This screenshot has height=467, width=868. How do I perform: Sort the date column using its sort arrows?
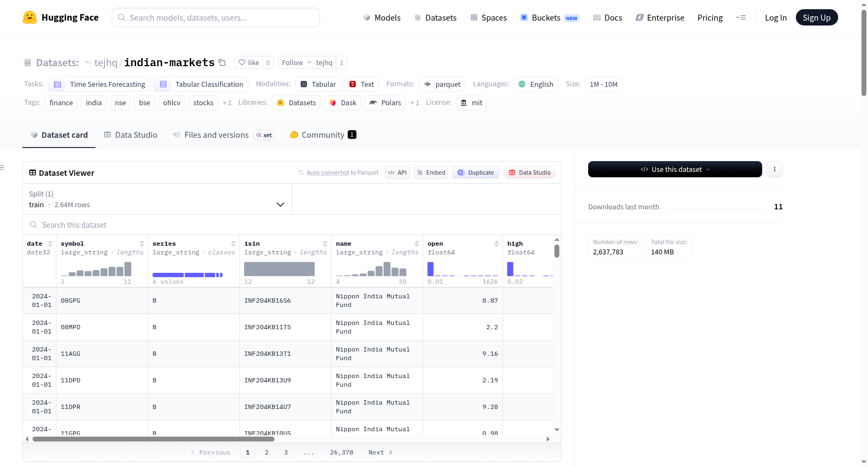pos(50,244)
